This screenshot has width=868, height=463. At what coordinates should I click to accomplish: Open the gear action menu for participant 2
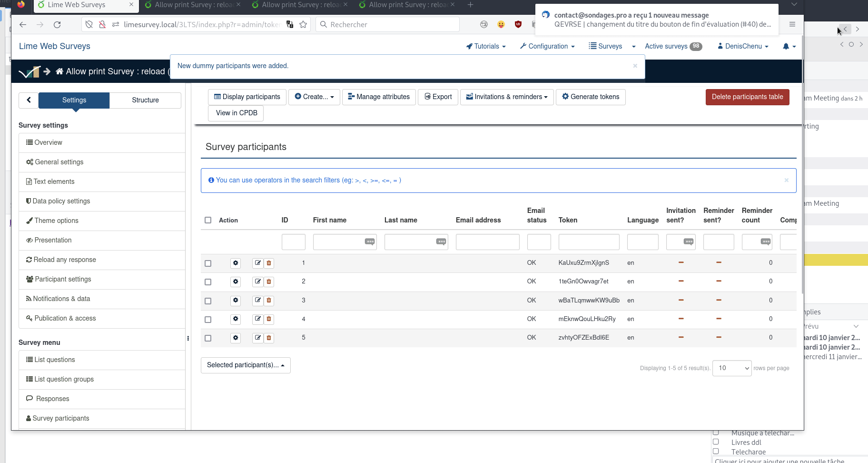(x=236, y=282)
